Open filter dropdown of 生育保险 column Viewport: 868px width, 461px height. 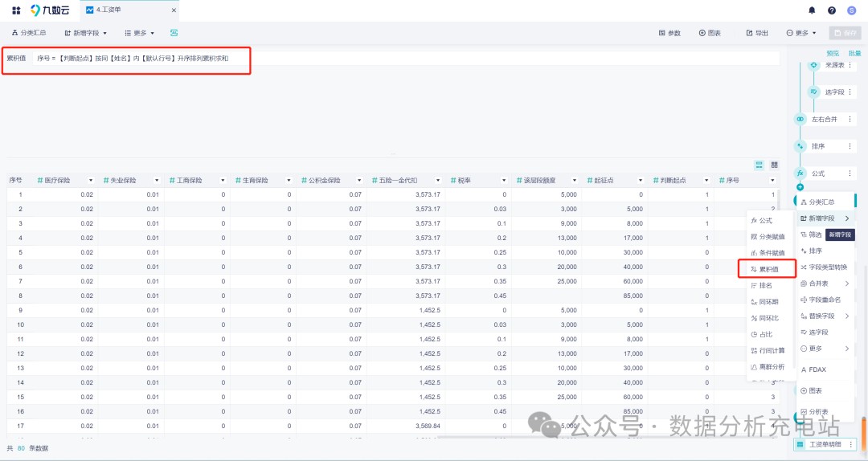click(x=289, y=181)
